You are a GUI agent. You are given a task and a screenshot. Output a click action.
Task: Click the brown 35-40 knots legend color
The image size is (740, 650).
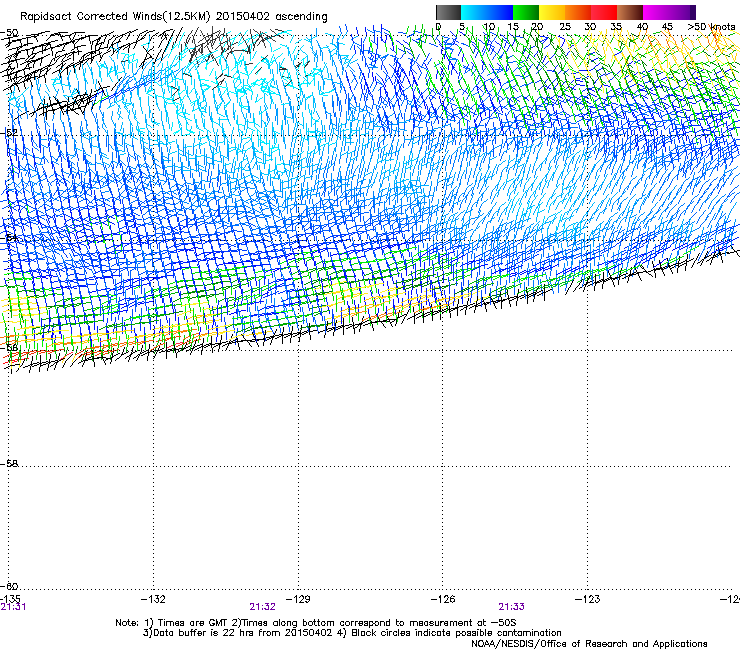point(630,12)
